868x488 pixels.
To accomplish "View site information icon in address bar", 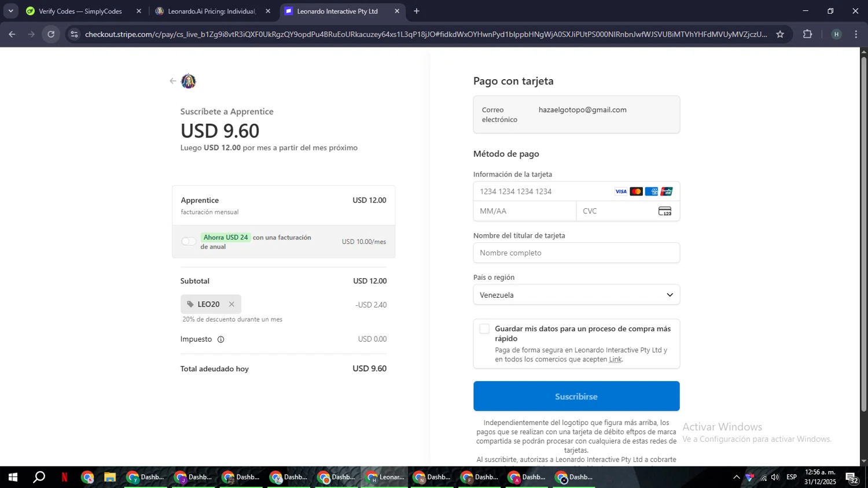I will click(x=73, y=34).
